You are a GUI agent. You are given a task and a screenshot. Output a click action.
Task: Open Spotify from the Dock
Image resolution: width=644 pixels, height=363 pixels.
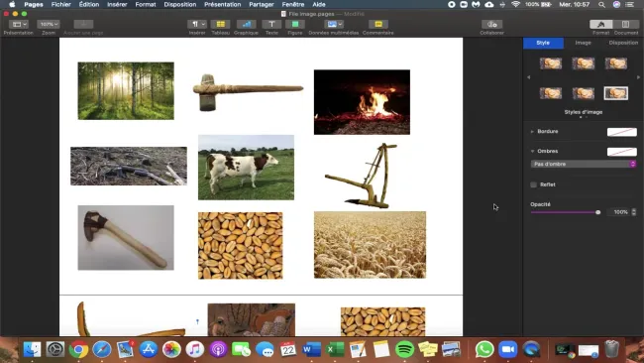tap(404, 349)
